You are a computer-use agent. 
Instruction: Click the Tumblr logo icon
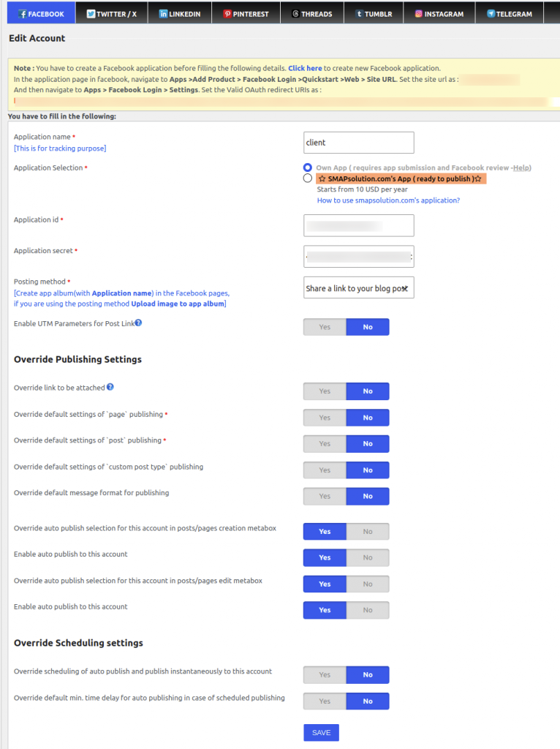(360, 14)
